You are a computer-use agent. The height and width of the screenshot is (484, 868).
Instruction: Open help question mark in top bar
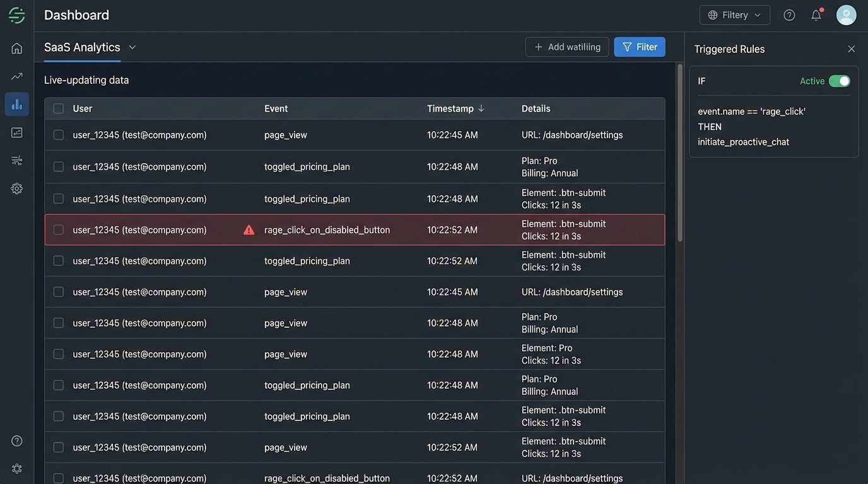tap(789, 15)
